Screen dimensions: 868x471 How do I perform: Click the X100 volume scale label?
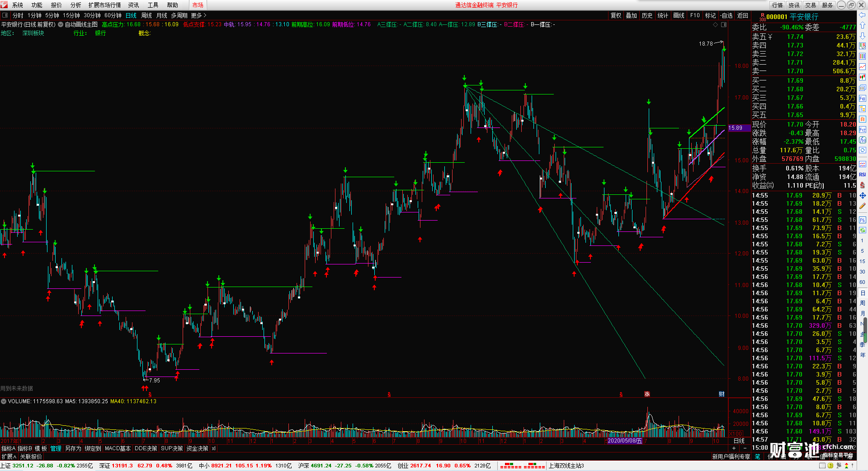(736, 434)
